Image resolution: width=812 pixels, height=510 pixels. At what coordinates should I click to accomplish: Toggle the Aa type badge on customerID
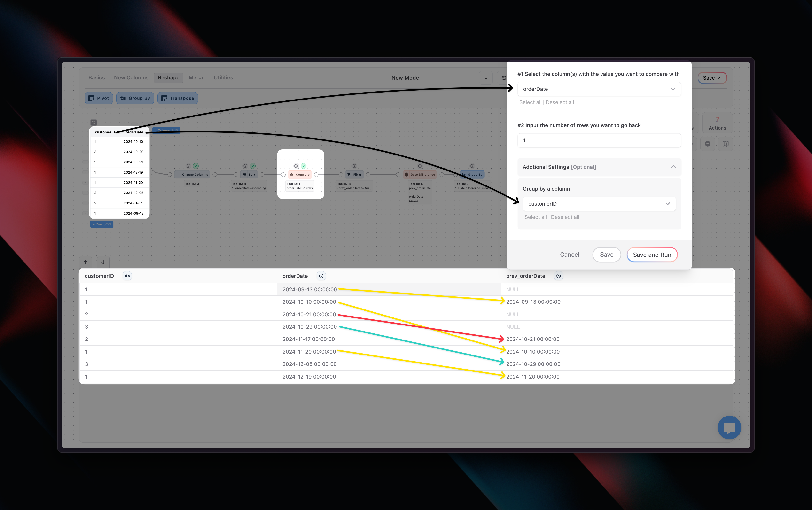tap(127, 276)
